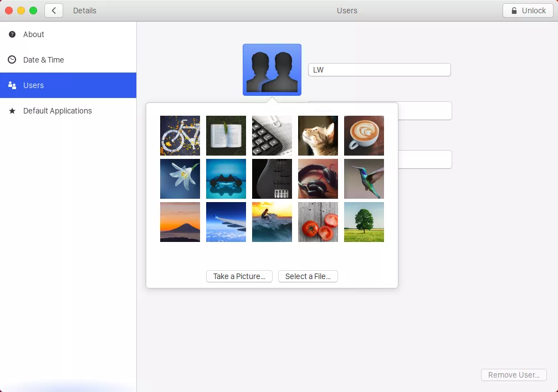Image resolution: width=558 pixels, height=392 pixels.
Task: Choose the white lily flower avatar
Action: pyautogui.click(x=180, y=179)
